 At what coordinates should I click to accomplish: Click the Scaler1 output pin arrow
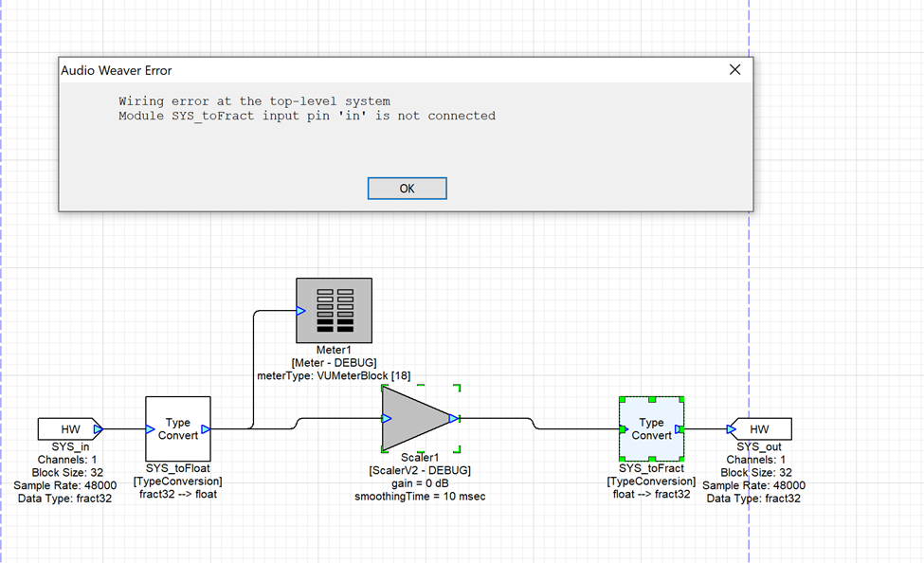[x=454, y=418]
